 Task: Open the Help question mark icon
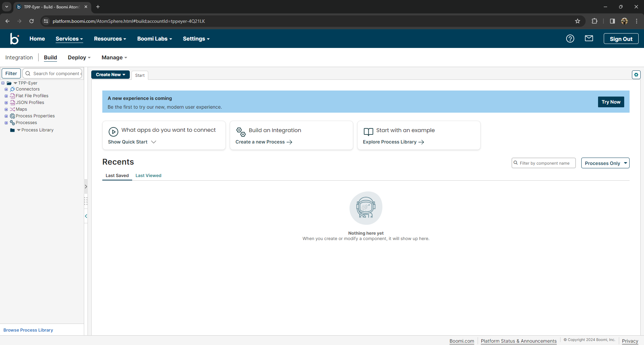tap(570, 39)
